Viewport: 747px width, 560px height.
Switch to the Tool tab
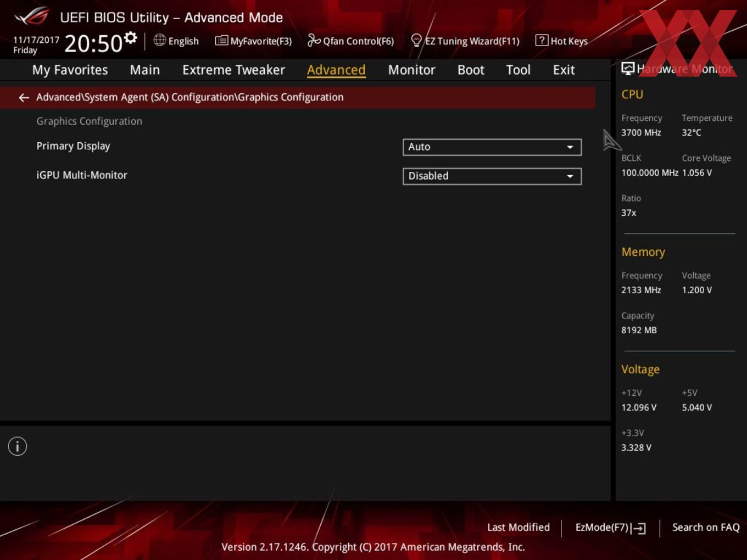[x=518, y=70]
